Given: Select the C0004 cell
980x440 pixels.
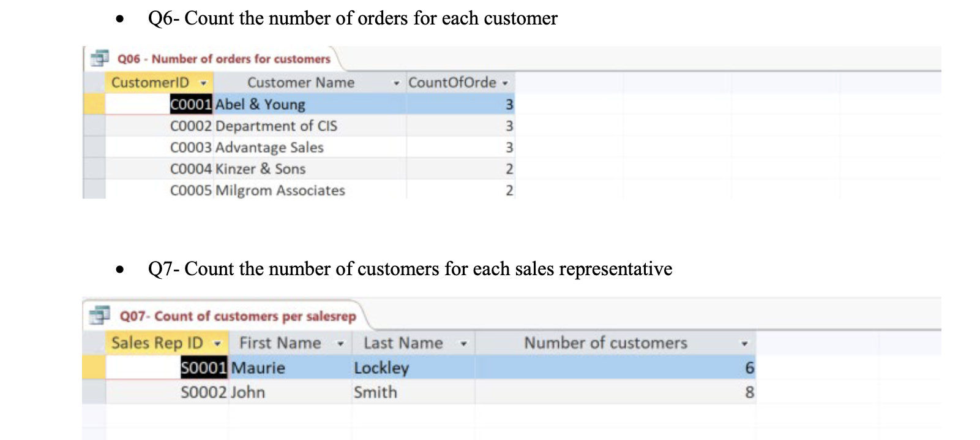Looking at the screenshot, I should pos(159,169).
